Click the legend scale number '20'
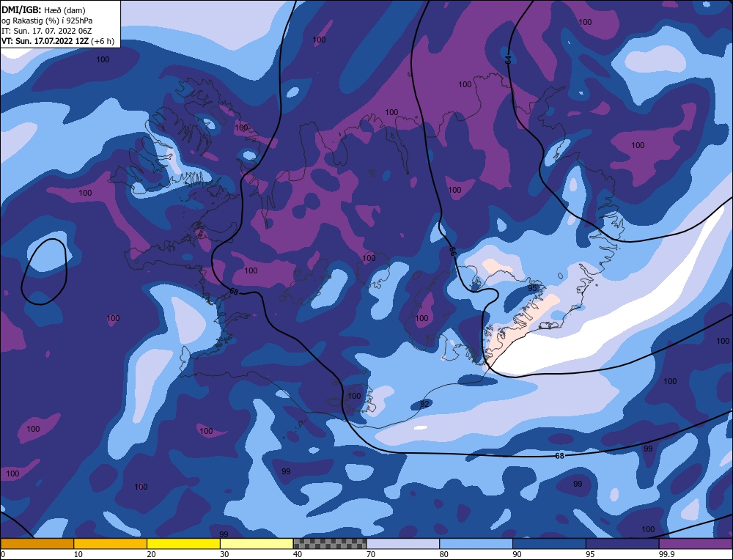Screen dimensions: 733x560 click(152, 554)
